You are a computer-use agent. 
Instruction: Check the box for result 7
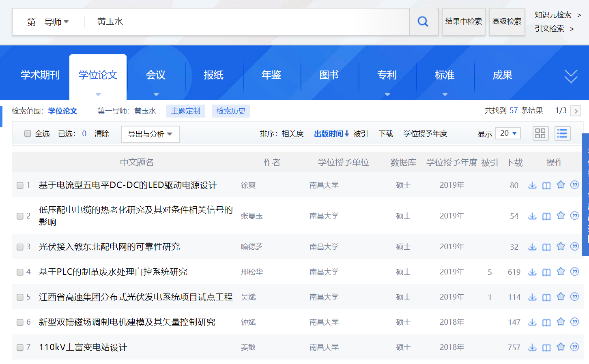click(x=20, y=347)
